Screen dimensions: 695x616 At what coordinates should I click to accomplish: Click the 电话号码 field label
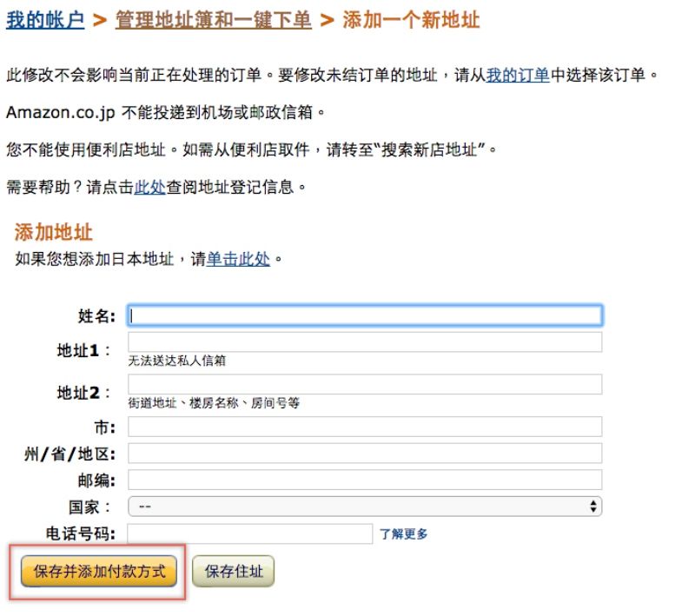[x=80, y=534]
